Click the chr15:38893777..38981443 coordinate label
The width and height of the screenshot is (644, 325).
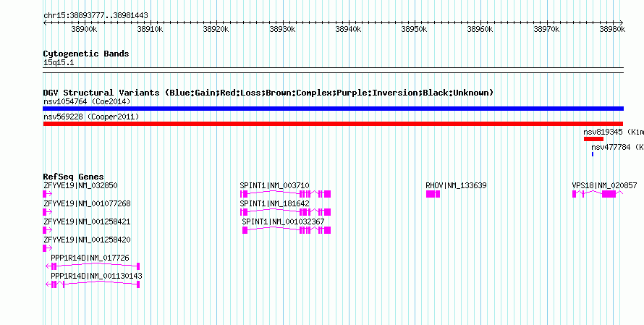point(96,15)
